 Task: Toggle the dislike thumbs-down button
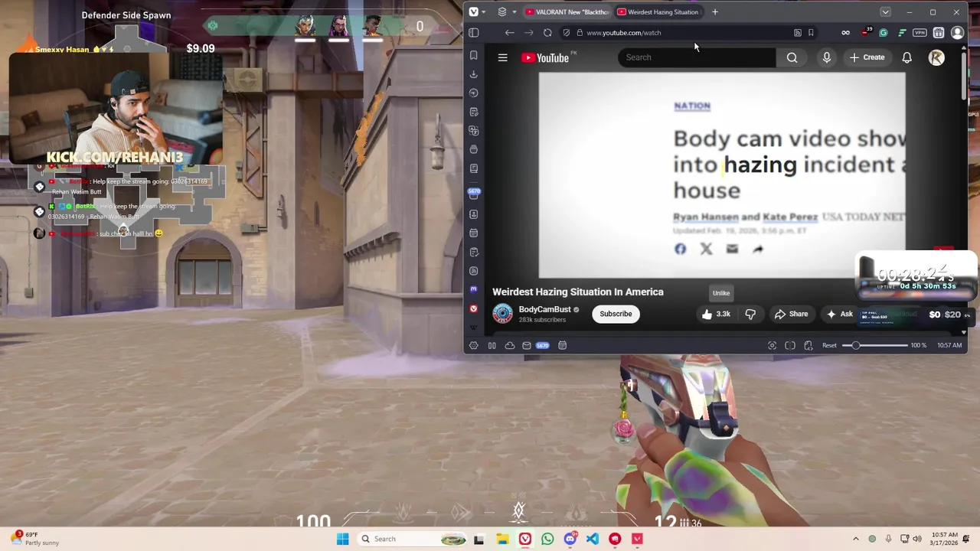pyautogui.click(x=750, y=314)
